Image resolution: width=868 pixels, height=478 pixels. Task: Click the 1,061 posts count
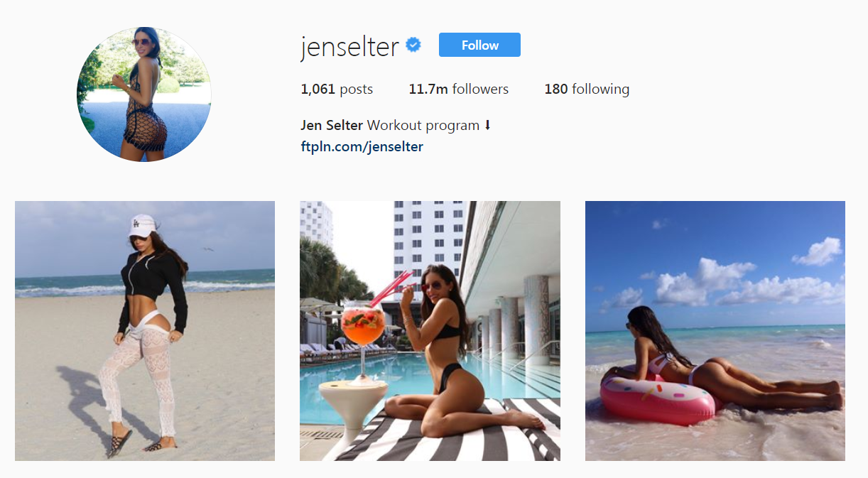pyautogui.click(x=337, y=89)
